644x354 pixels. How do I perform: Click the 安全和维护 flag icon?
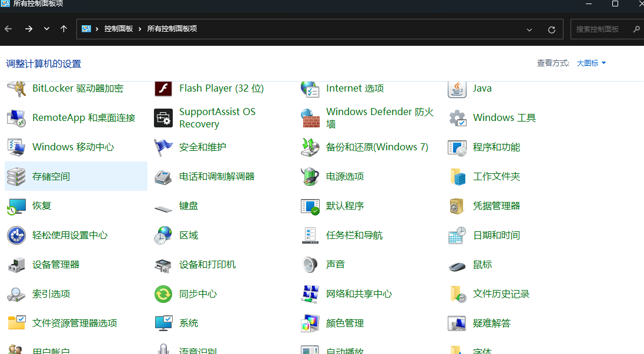click(163, 147)
